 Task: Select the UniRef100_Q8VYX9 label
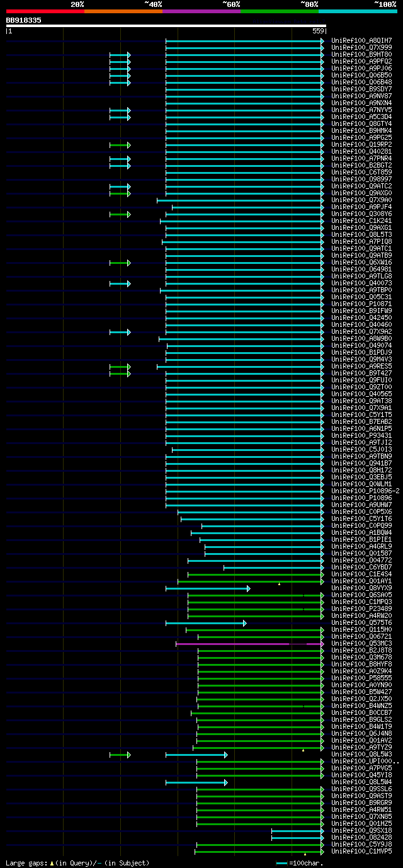click(x=362, y=588)
